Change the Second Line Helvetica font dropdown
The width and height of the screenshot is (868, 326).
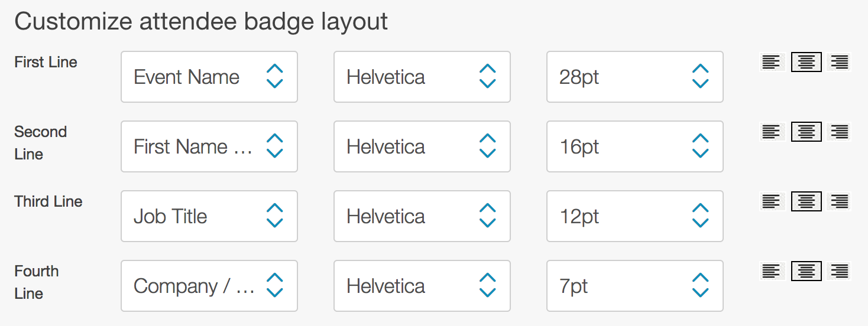click(x=422, y=146)
